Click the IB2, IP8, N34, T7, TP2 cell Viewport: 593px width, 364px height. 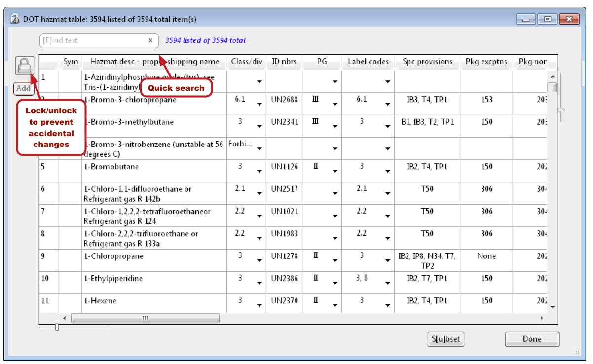coord(427,261)
